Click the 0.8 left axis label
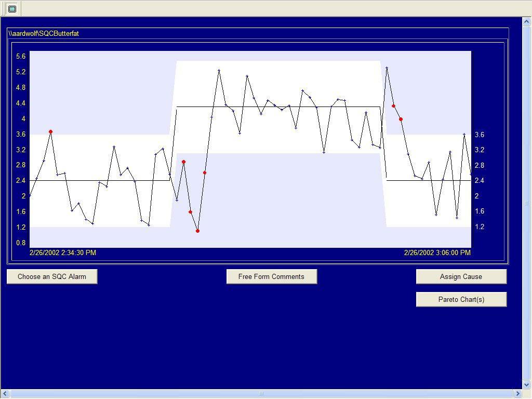 pyautogui.click(x=21, y=243)
